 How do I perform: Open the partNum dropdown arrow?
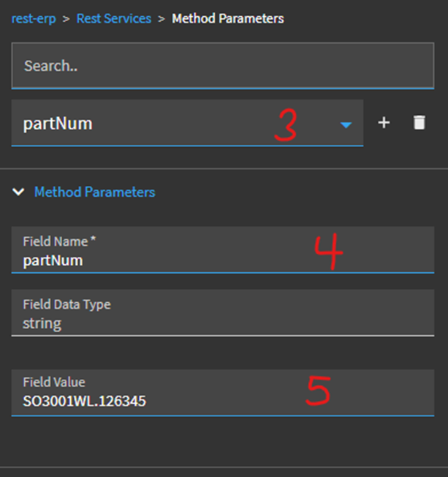[x=346, y=125]
